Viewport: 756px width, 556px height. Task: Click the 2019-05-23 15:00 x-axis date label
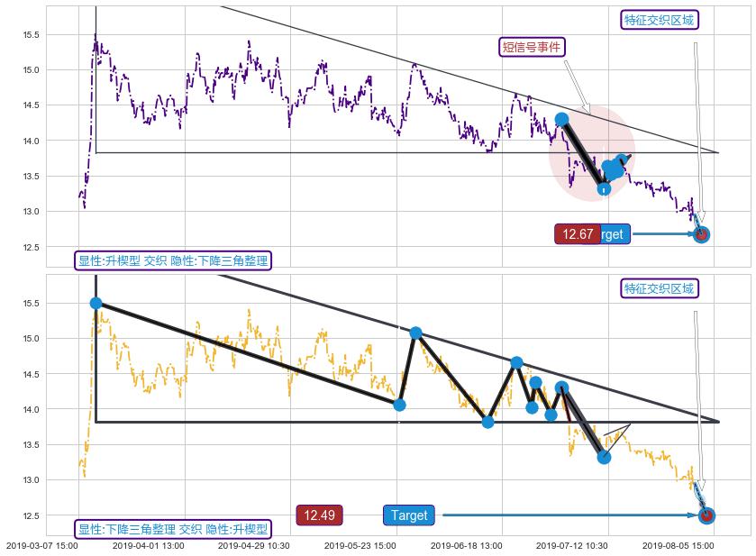point(360,545)
